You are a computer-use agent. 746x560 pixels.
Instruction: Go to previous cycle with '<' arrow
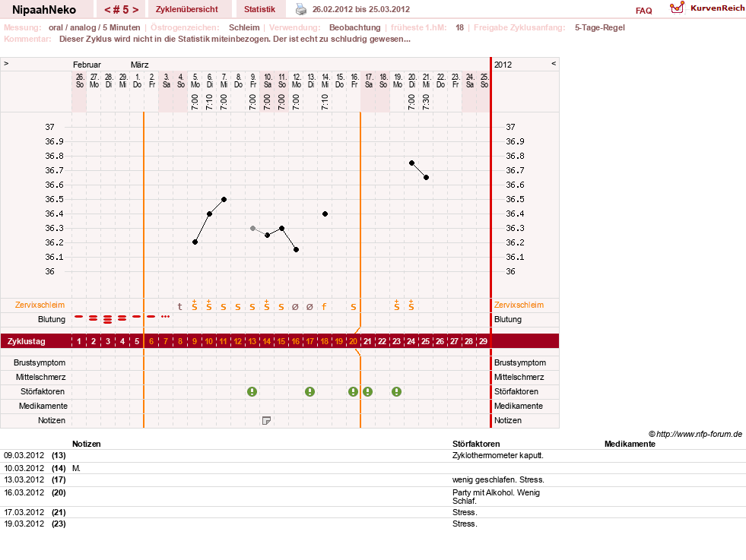(107, 10)
